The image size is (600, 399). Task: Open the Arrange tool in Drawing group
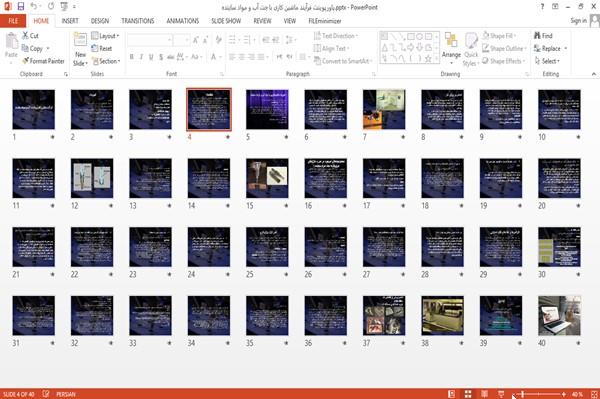(x=451, y=49)
